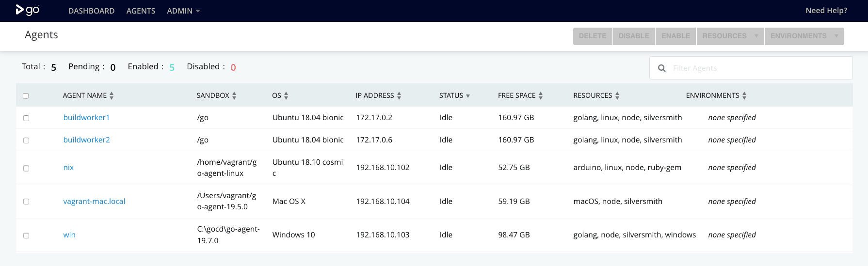Sort by OS arrows icon
This screenshot has height=266, width=868.
click(286, 96)
